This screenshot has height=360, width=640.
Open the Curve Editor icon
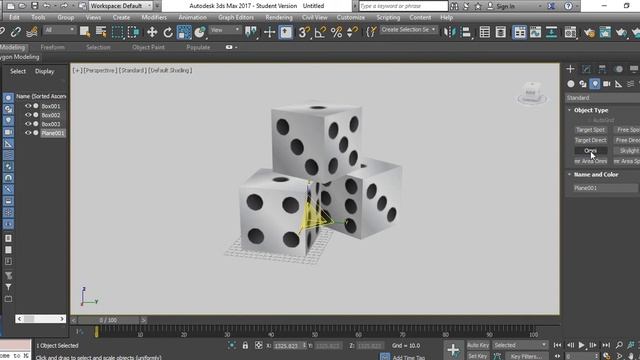pyautogui.click(x=536, y=32)
